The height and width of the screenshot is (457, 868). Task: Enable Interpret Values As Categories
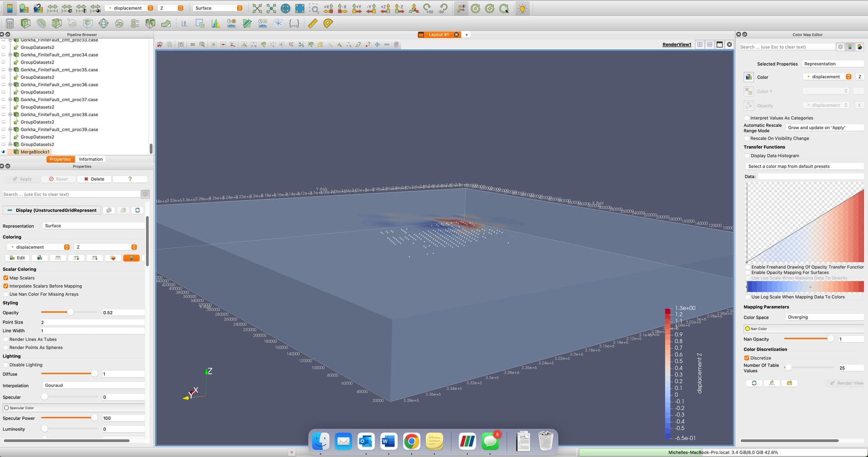[747, 118]
